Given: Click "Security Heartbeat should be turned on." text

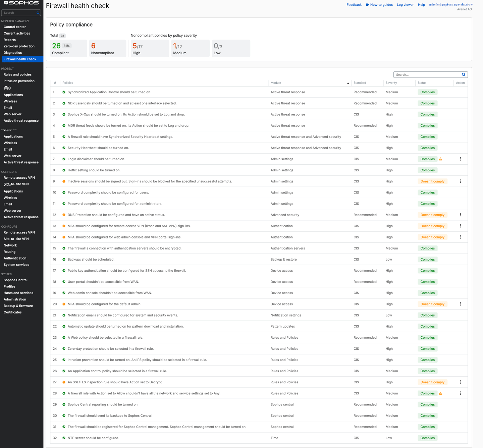Looking at the screenshot, I should coord(98,148).
